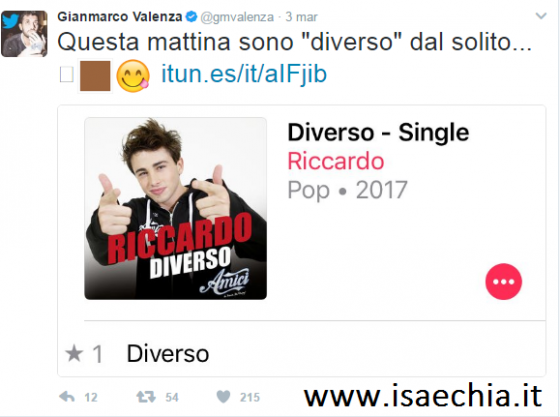
Task: Open the 3 mar timestamp
Action: click(301, 17)
